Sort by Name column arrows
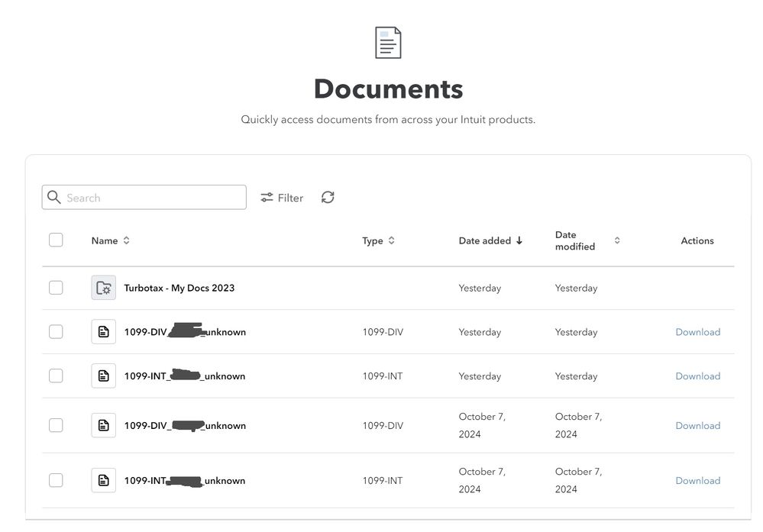763x532 pixels. [127, 240]
